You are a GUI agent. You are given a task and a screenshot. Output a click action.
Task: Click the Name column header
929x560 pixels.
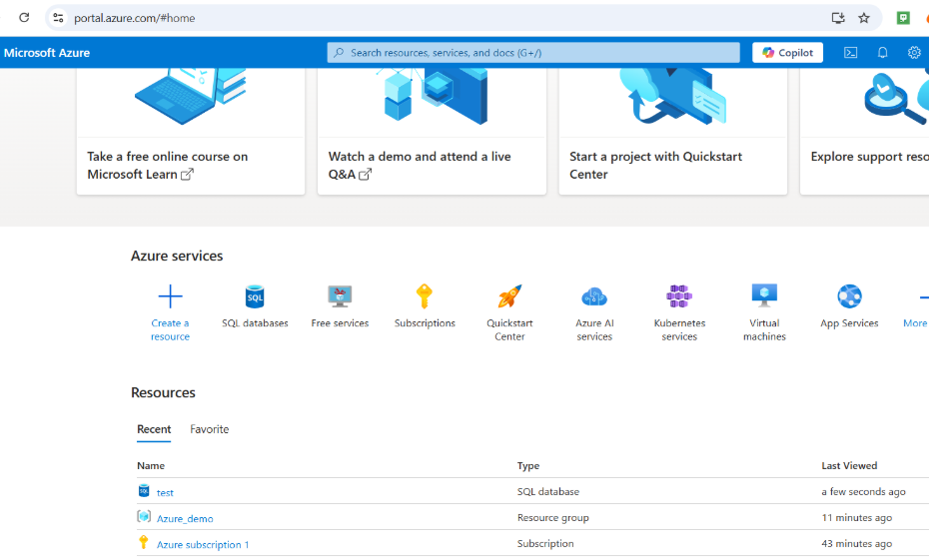(151, 466)
